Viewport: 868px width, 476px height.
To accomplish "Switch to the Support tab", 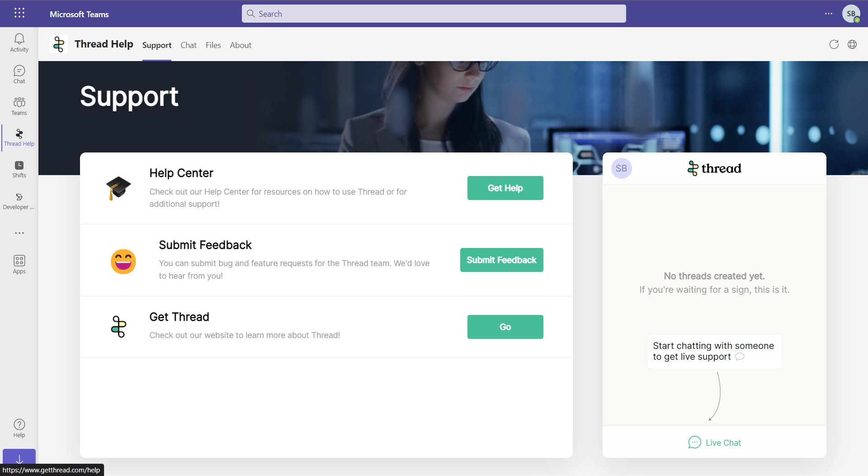I will [157, 45].
